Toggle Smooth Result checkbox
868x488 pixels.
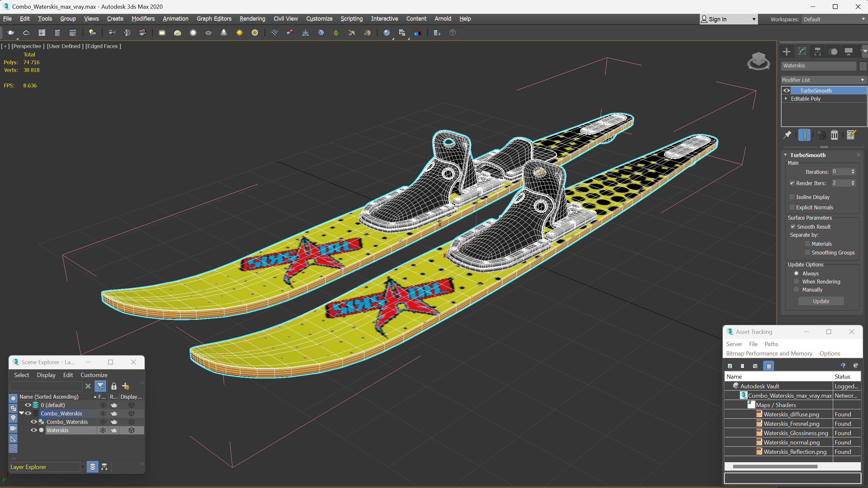pyautogui.click(x=793, y=227)
